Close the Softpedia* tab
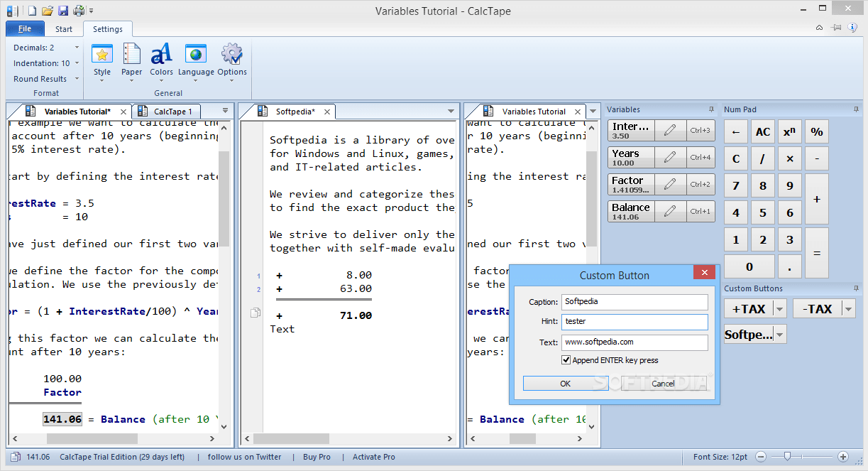 pyautogui.click(x=327, y=112)
